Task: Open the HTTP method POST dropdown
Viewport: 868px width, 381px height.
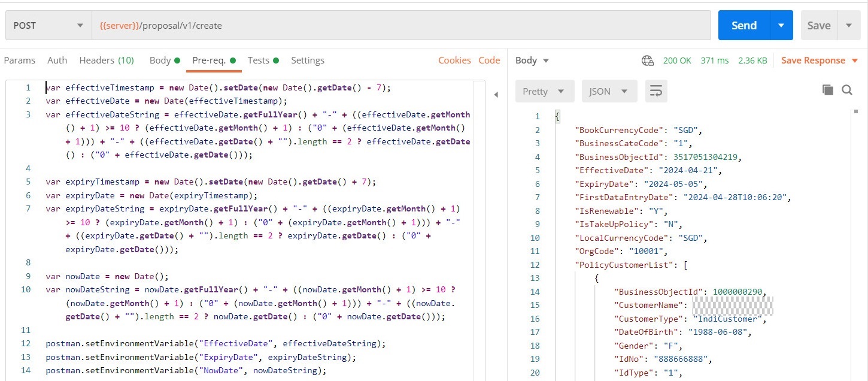Action: (x=48, y=26)
